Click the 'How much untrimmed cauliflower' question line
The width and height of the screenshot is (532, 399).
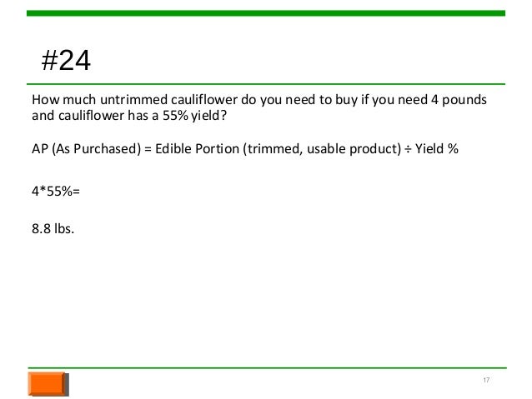click(x=259, y=100)
